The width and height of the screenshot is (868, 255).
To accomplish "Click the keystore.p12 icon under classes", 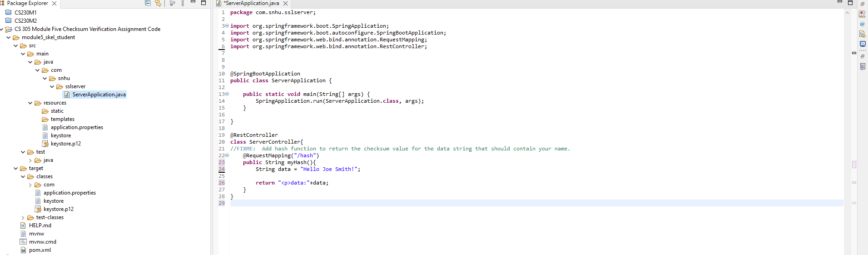I will (x=38, y=209).
